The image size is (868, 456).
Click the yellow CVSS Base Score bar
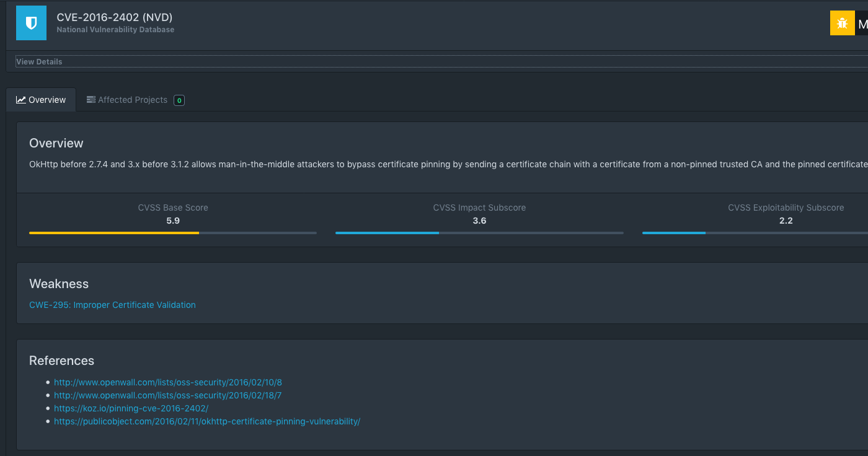point(114,232)
